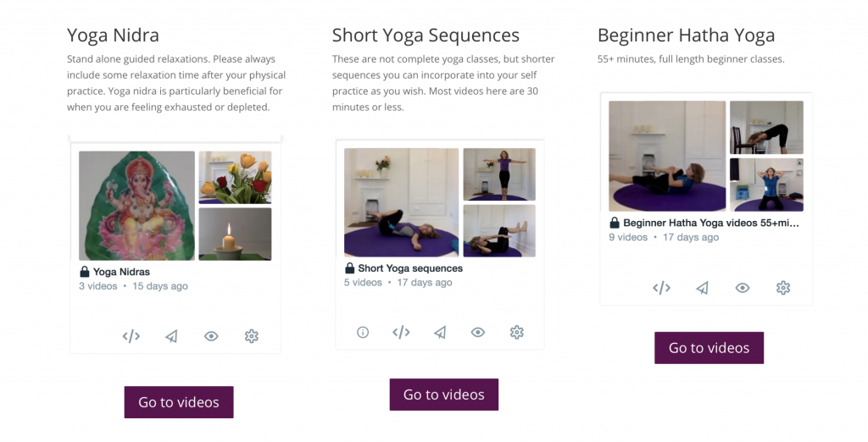Toggle eye icon on Short Yoga sequences card

pyautogui.click(x=478, y=333)
